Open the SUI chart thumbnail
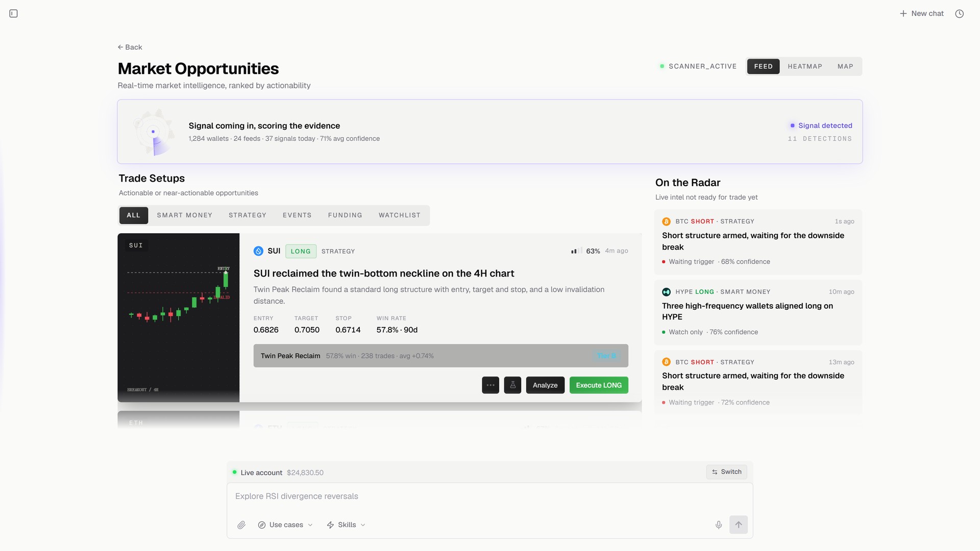This screenshot has width=980, height=551. coord(179,317)
